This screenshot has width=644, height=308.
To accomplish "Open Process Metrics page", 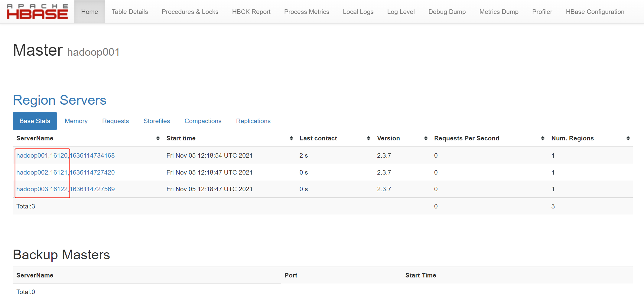I will pos(307,12).
